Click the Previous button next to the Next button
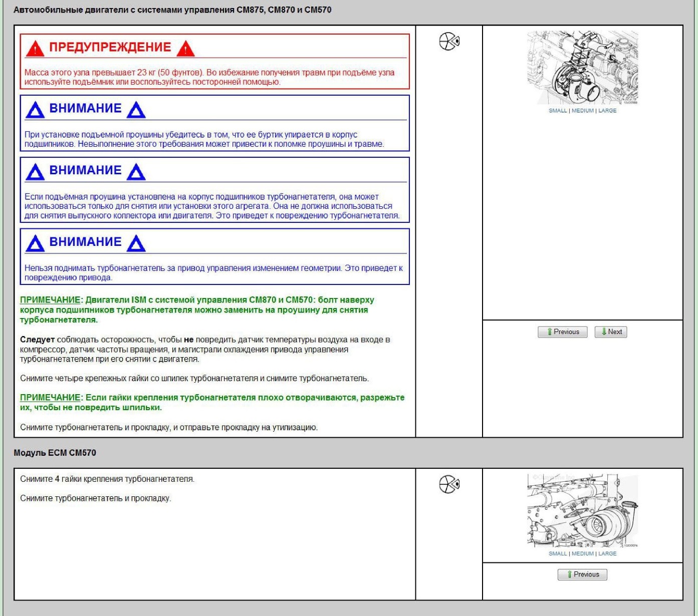The image size is (698, 616). (x=563, y=332)
